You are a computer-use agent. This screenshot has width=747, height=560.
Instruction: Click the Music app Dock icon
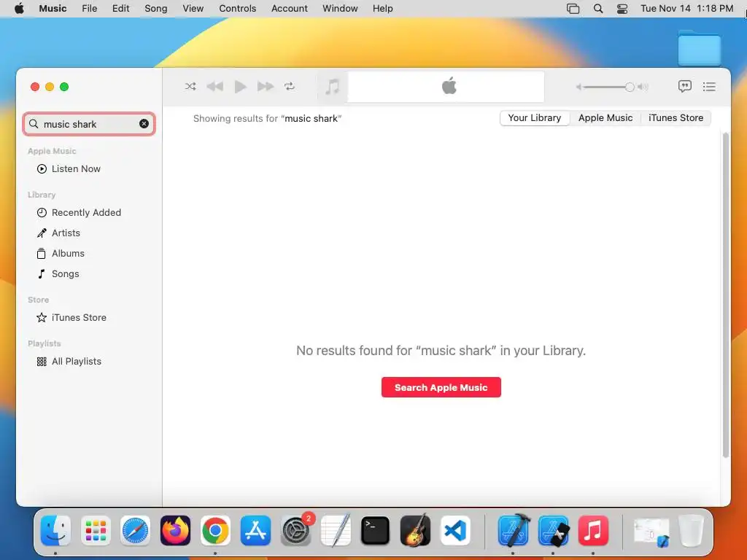[x=593, y=531]
